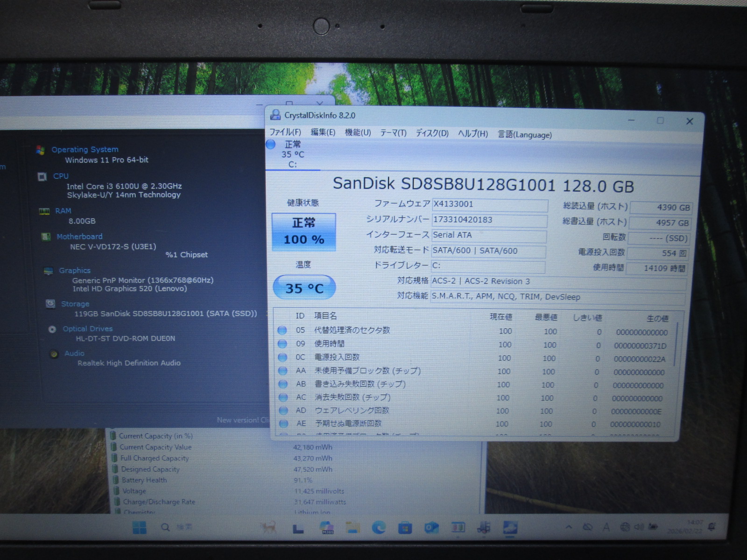Open the 機能(U) menu
This screenshot has height=560, width=747.
358,133
